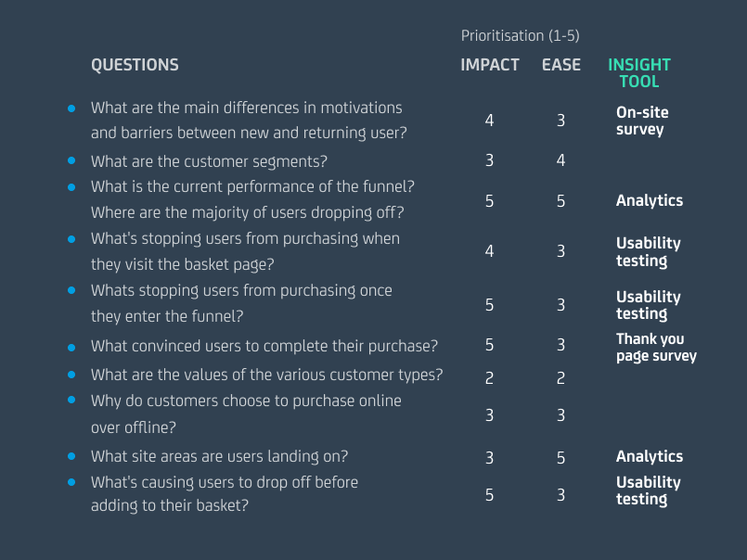Click the QUESTIONS column header
Image resolution: width=747 pixels, height=560 pixels.
click(135, 65)
